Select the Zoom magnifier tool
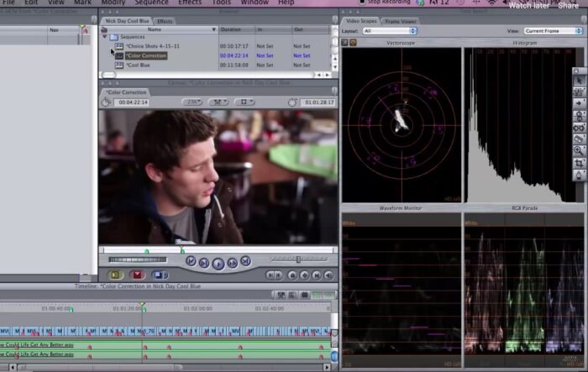This screenshot has height=372, width=588. (579, 151)
